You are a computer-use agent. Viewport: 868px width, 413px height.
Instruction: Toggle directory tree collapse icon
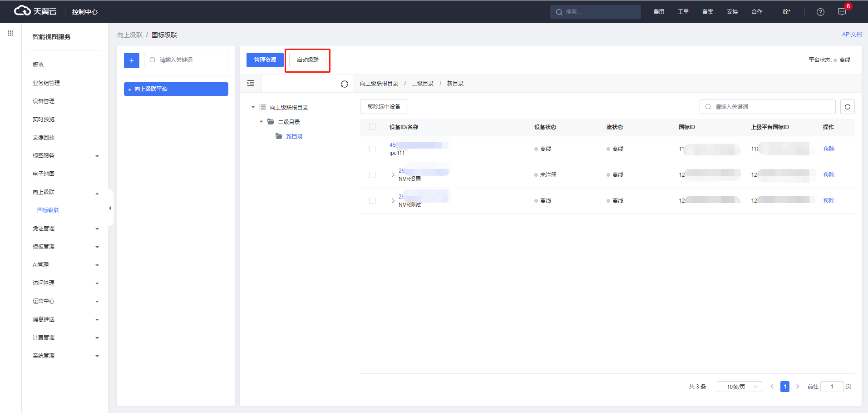click(x=251, y=84)
